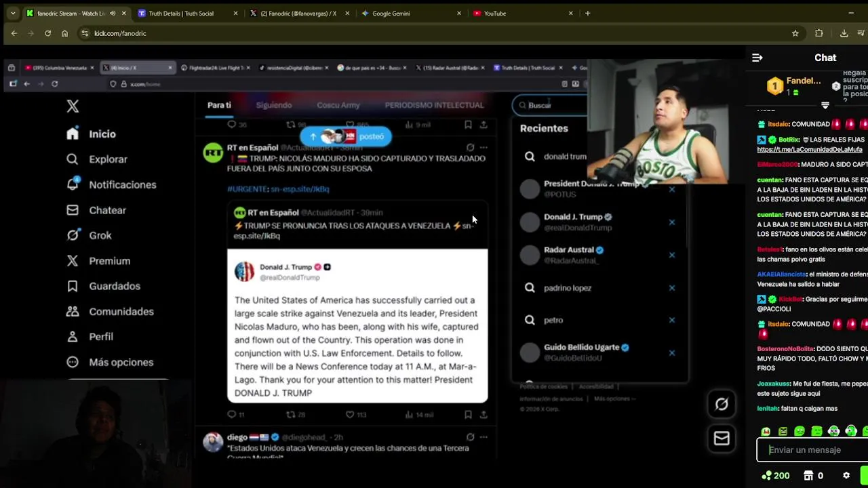The height and width of the screenshot is (488, 868).
Task: Open the floating messages envelope button on X
Action: [722, 439]
